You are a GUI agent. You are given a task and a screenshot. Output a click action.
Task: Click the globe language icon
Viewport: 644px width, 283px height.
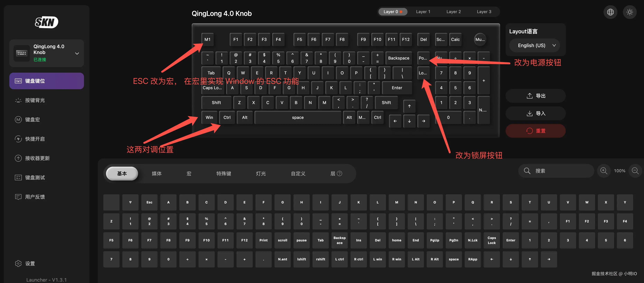(x=610, y=12)
